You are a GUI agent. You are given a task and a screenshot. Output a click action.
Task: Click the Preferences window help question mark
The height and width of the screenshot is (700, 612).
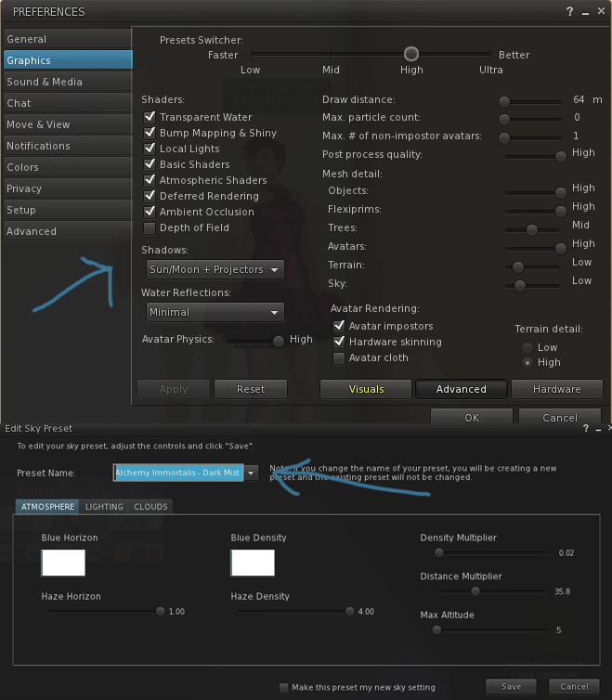tap(570, 12)
